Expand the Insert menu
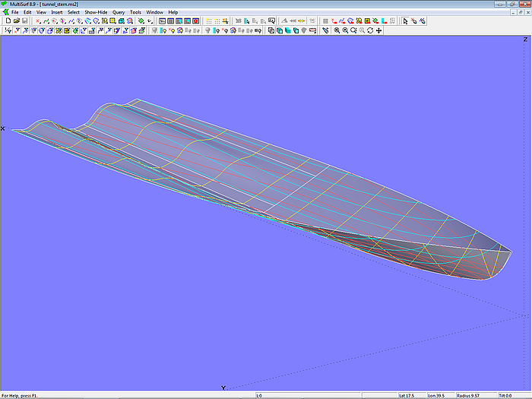 coord(57,12)
